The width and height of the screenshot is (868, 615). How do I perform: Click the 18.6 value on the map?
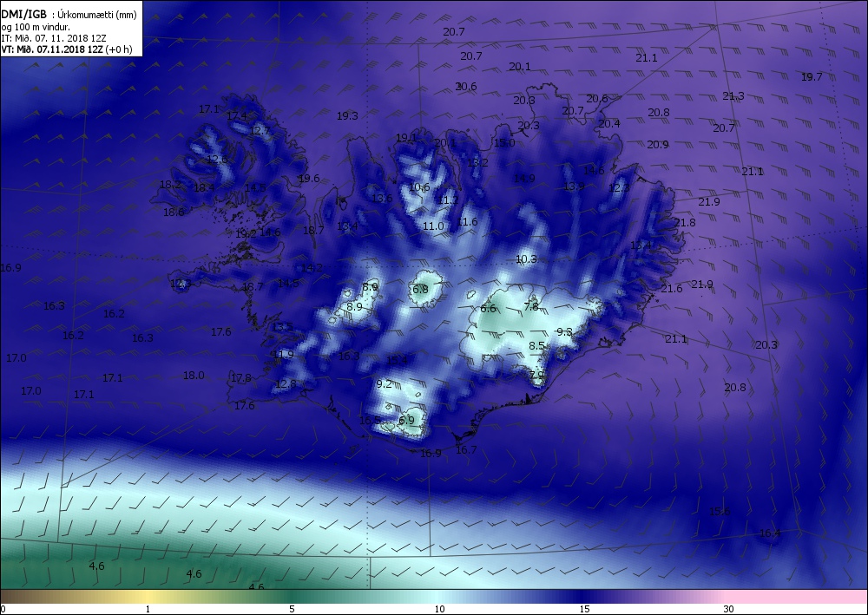(174, 212)
